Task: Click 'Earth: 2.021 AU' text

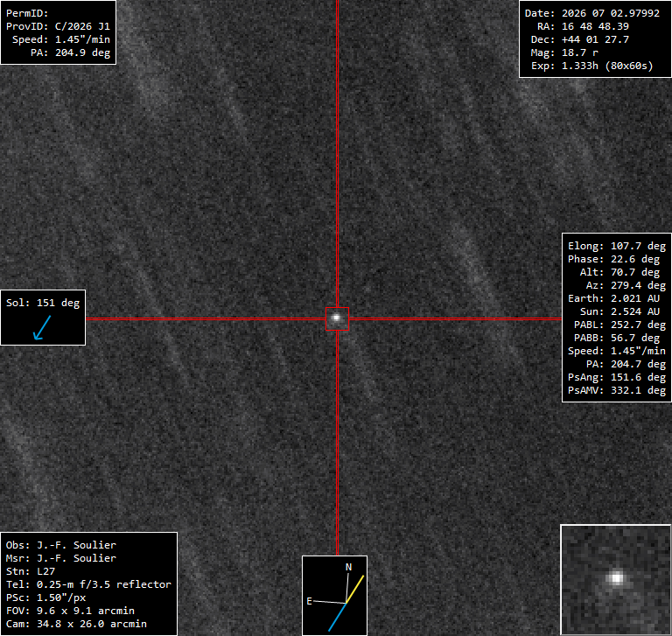Action: click(x=613, y=298)
